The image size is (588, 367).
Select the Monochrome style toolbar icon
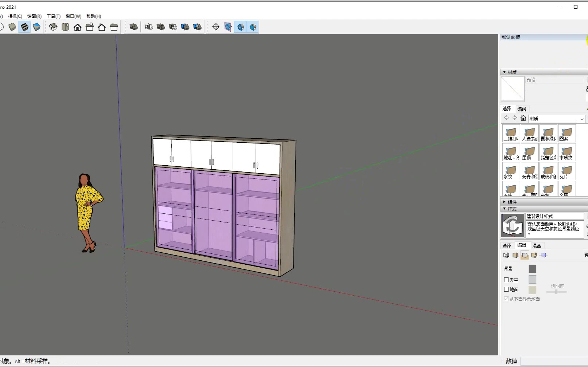pyautogui.click(x=36, y=27)
